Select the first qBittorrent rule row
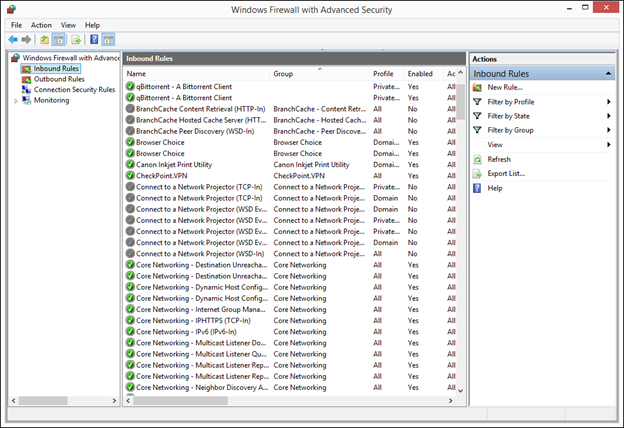Viewport: 624px width, 428px height. (290, 86)
